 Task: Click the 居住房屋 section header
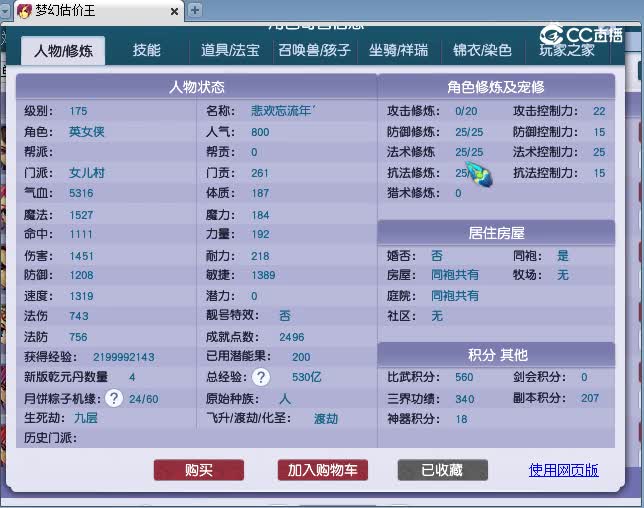pyautogui.click(x=496, y=233)
